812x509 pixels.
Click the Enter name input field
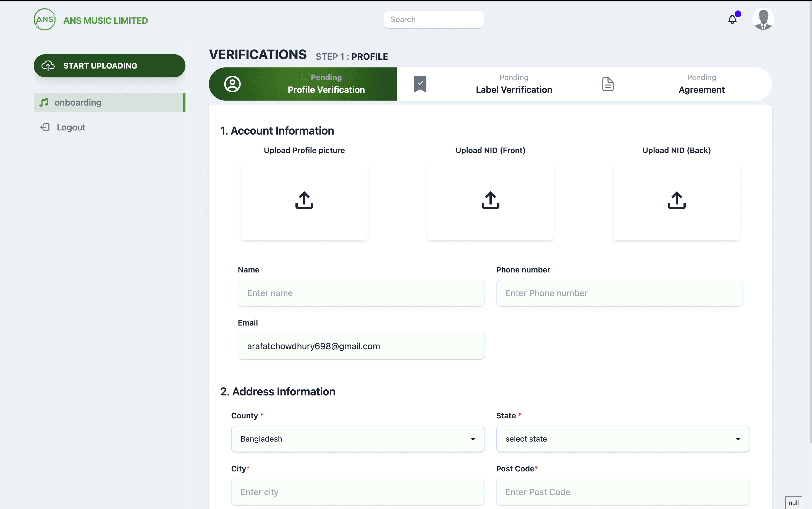(361, 293)
